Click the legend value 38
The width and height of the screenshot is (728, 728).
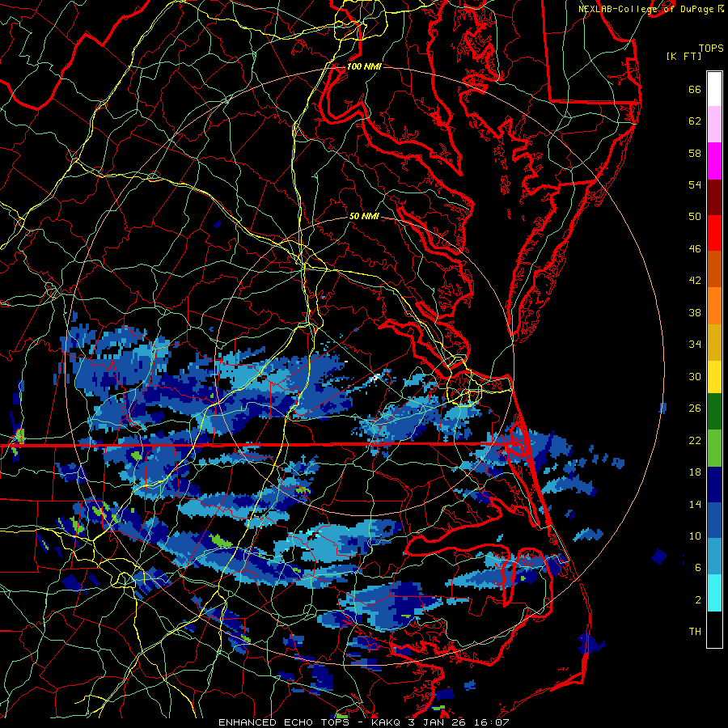tap(695, 312)
